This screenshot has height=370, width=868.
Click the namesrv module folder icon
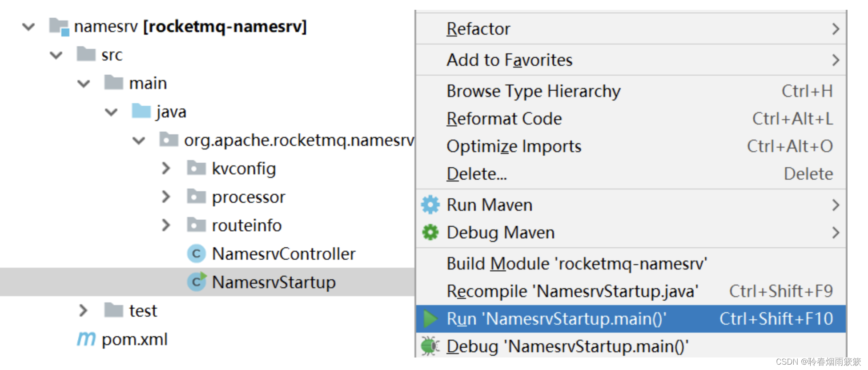click(59, 27)
